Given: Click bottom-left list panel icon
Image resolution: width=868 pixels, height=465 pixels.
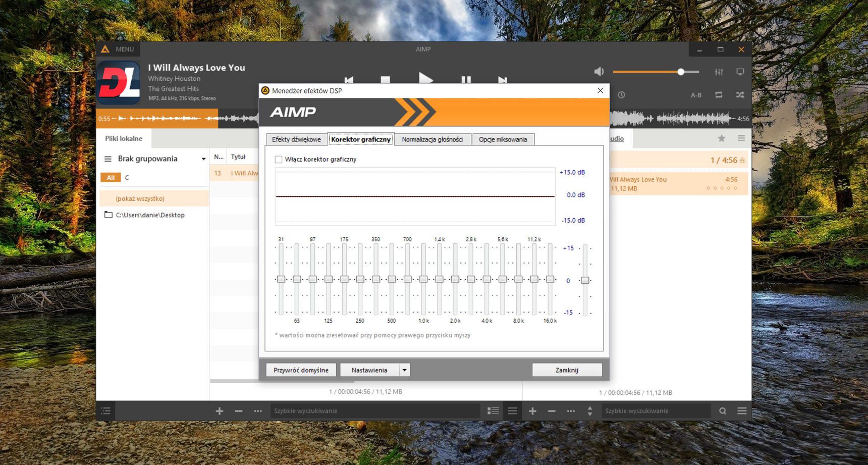Looking at the screenshot, I should (105, 411).
